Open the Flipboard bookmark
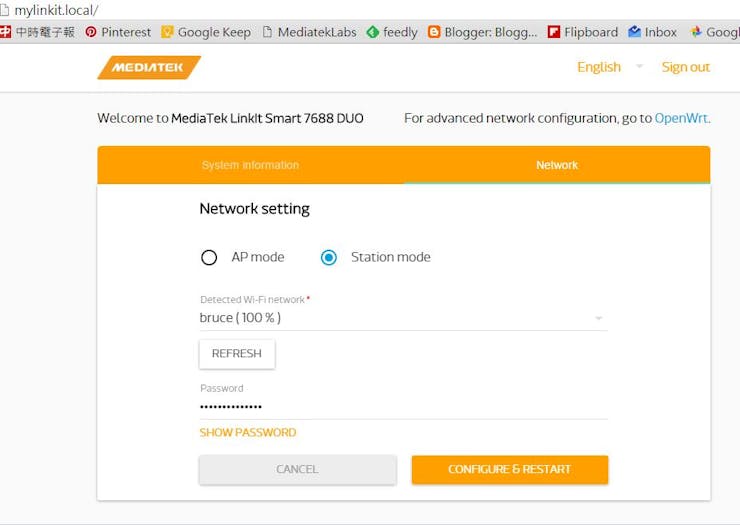Viewport: 740px width, 525px height. [583, 32]
